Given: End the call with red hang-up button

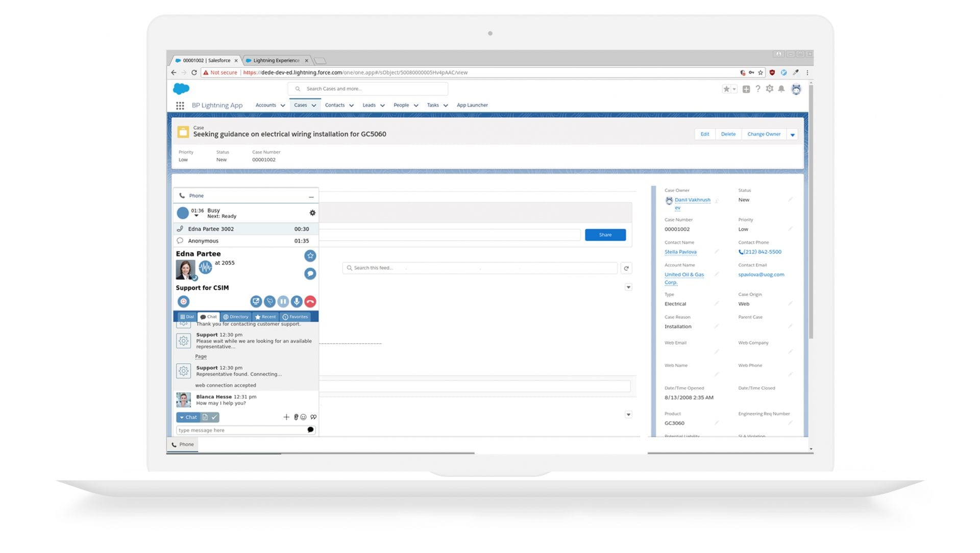Looking at the screenshot, I should coord(310,301).
